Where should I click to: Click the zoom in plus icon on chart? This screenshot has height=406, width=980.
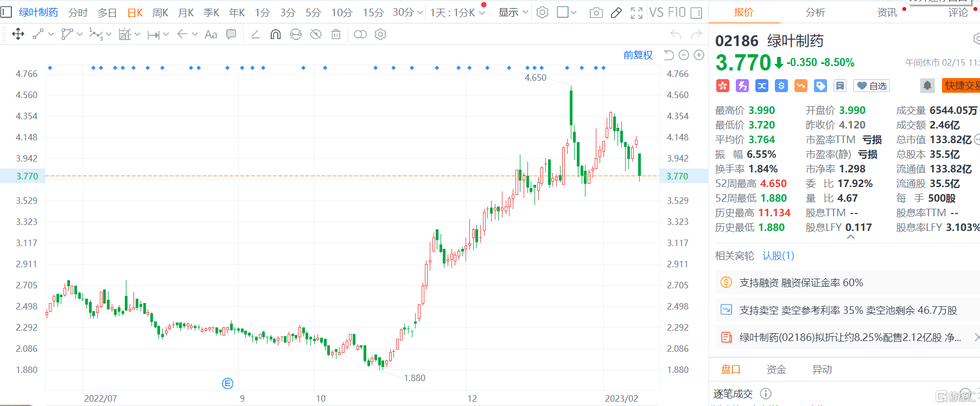(x=699, y=55)
